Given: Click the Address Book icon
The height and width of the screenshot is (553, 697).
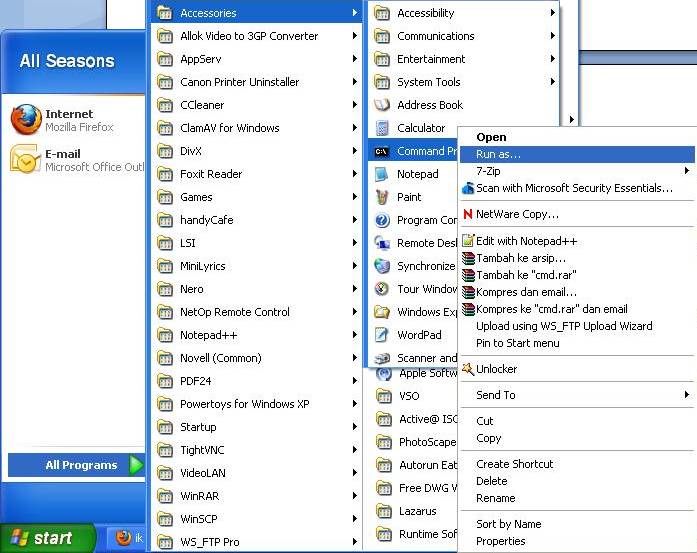Looking at the screenshot, I should coord(382,105).
